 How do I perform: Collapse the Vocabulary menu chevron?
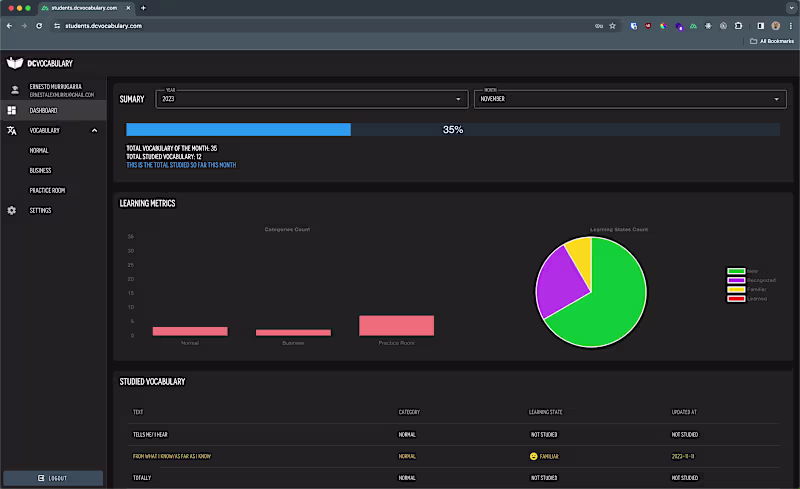pyautogui.click(x=94, y=130)
